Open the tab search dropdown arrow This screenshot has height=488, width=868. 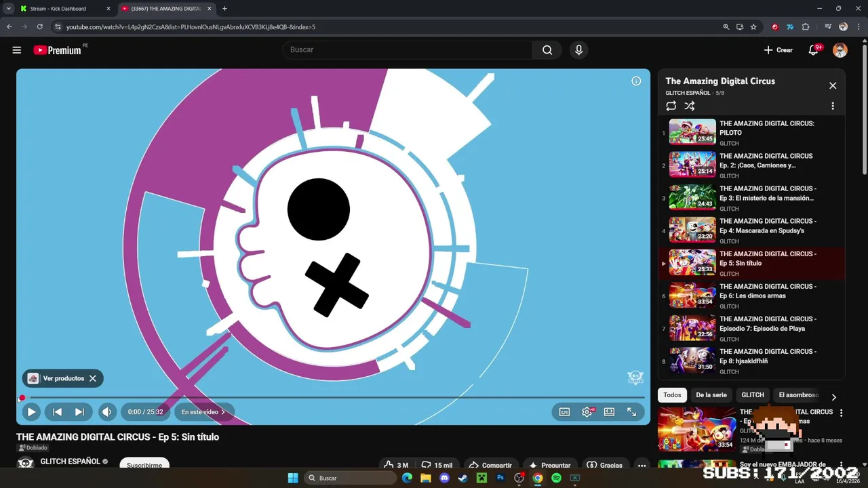pos(8,9)
